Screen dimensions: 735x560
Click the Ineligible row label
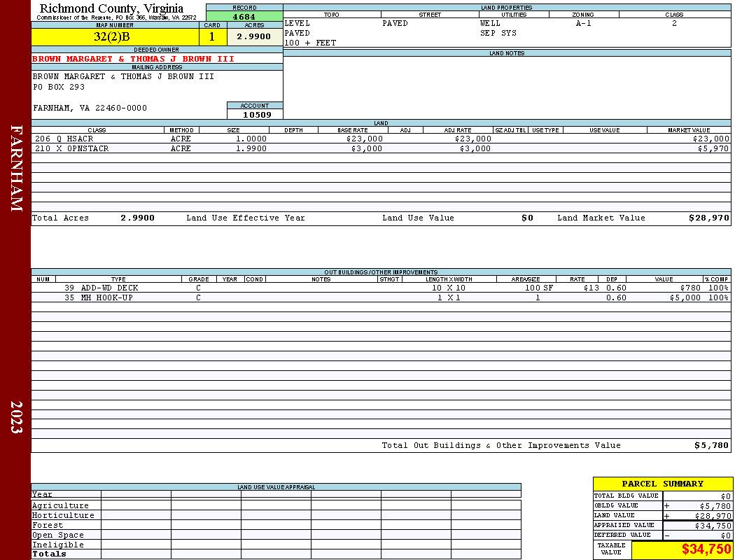(57, 545)
